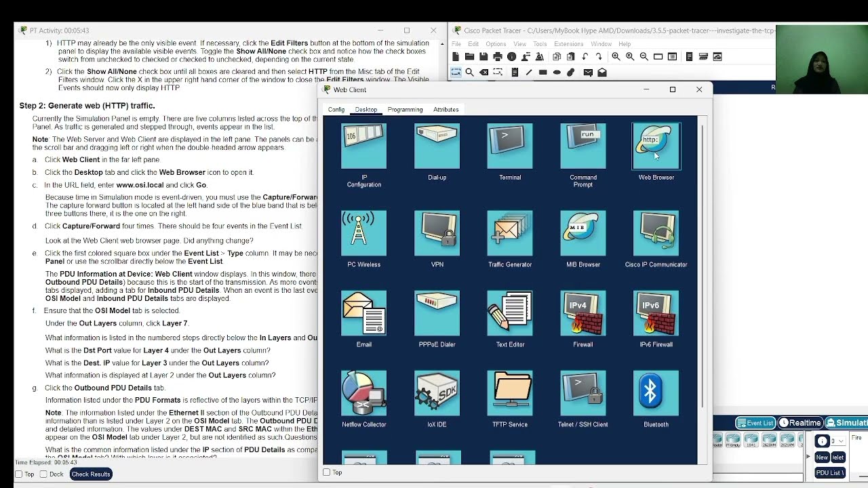The width and height of the screenshot is (868, 488).
Task: Open the Tools menu
Action: pyautogui.click(x=540, y=44)
